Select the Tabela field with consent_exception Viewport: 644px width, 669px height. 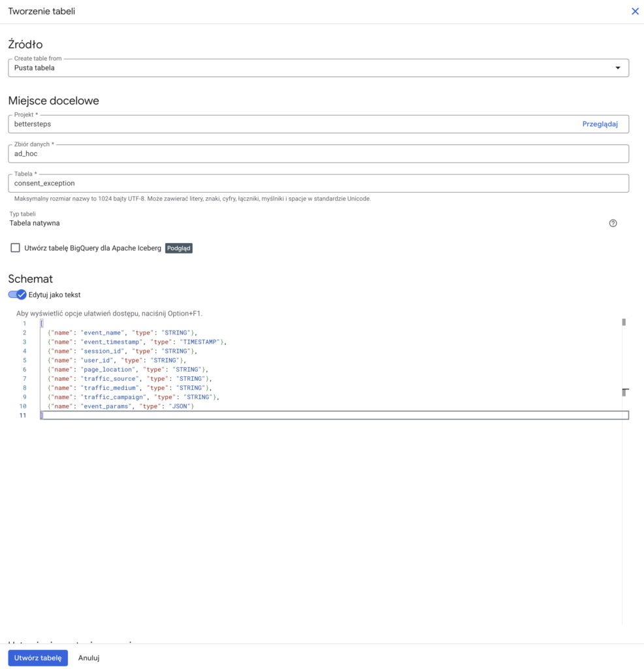click(x=318, y=183)
